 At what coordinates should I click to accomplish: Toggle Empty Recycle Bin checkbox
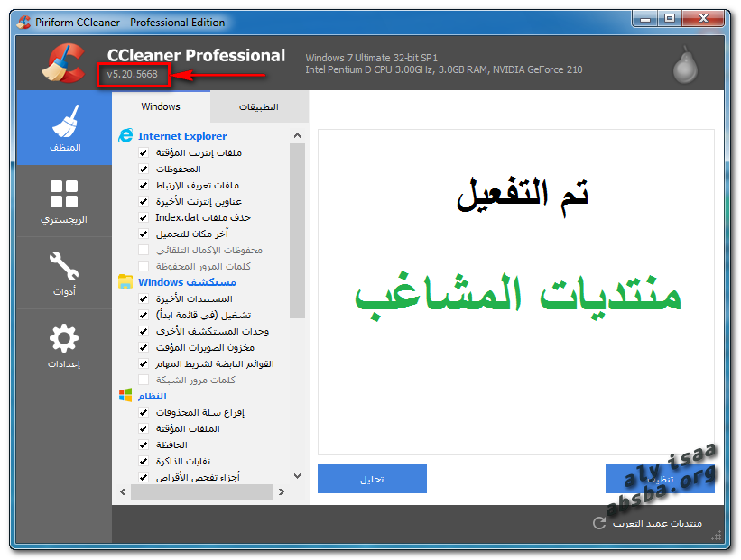coord(144,412)
